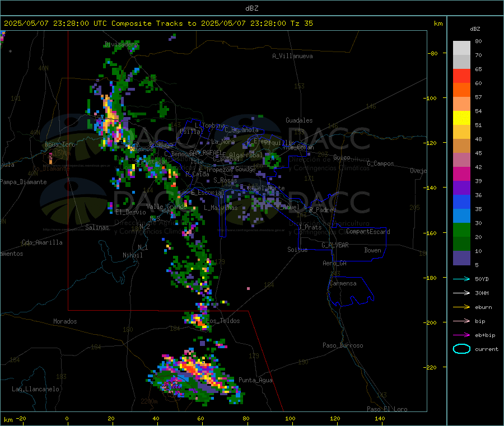Viewport: 504px width, 426px height.
Task: Select the magenta 39–42 dBZ swatch
Action: [461, 174]
